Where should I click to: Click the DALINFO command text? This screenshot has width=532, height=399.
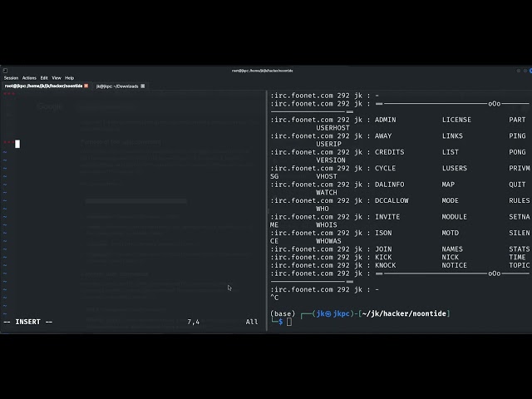390,185
